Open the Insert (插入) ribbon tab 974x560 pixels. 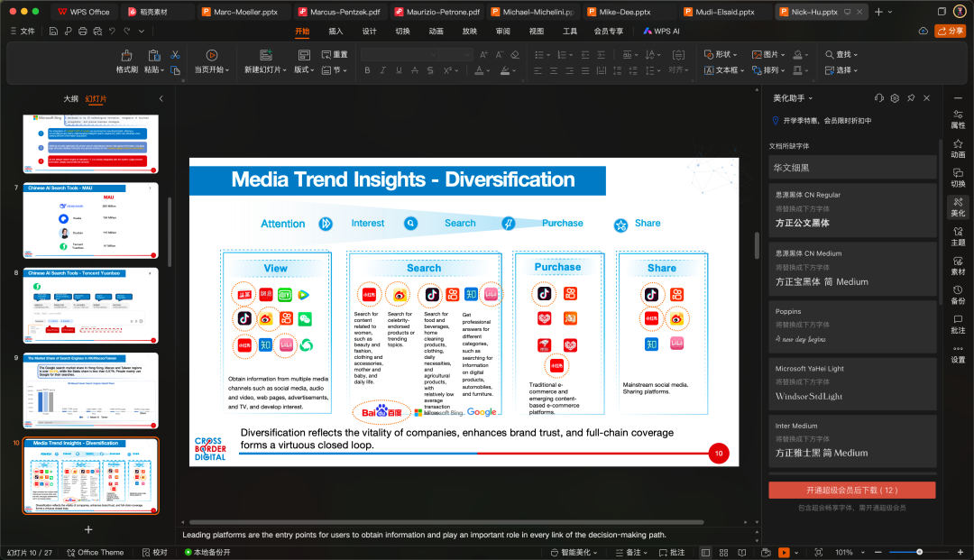click(335, 31)
